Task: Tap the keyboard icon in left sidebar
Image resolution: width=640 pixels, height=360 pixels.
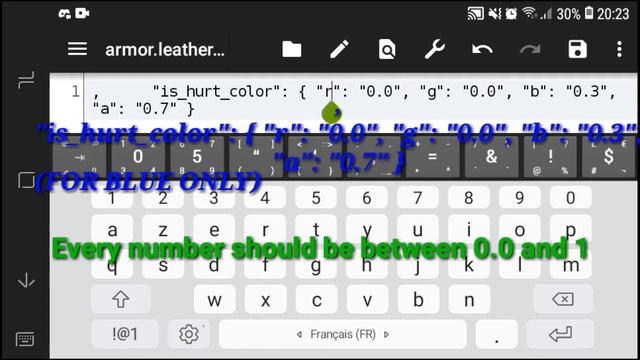Action: pyautogui.click(x=25, y=339)
